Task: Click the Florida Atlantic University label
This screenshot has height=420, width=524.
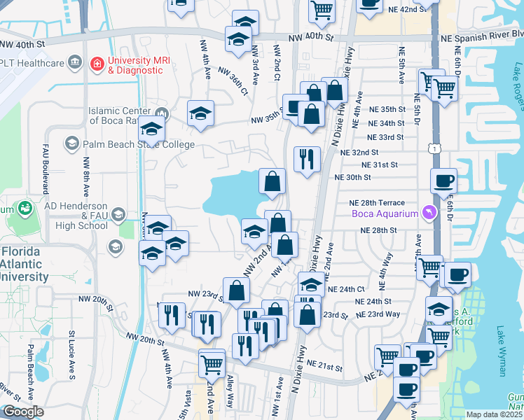Action: [x=25, y=264]
